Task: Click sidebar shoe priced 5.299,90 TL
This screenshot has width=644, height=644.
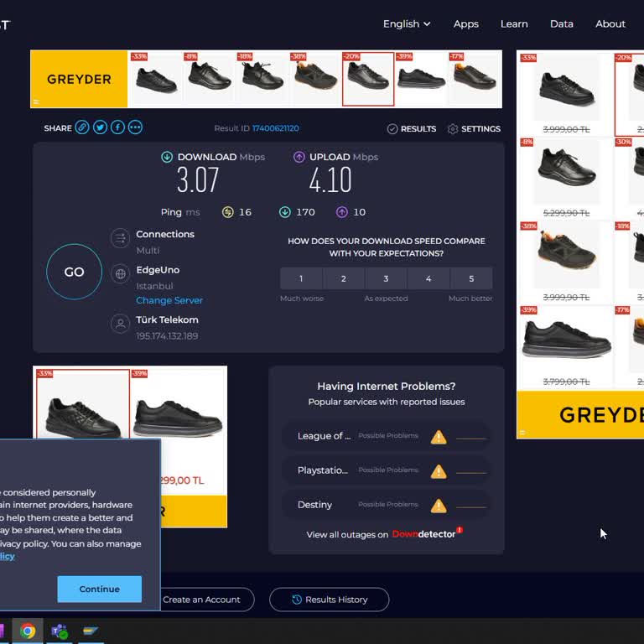Action: click(566, 177)
